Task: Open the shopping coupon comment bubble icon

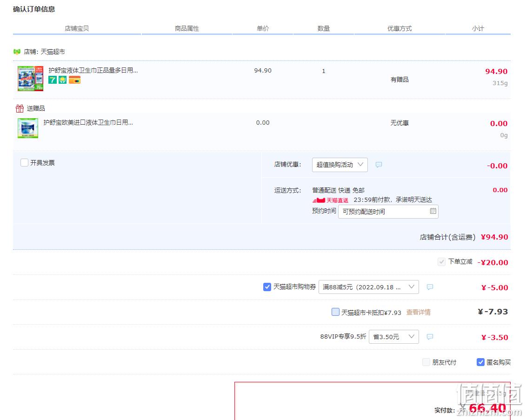Action: pos(430,287)
